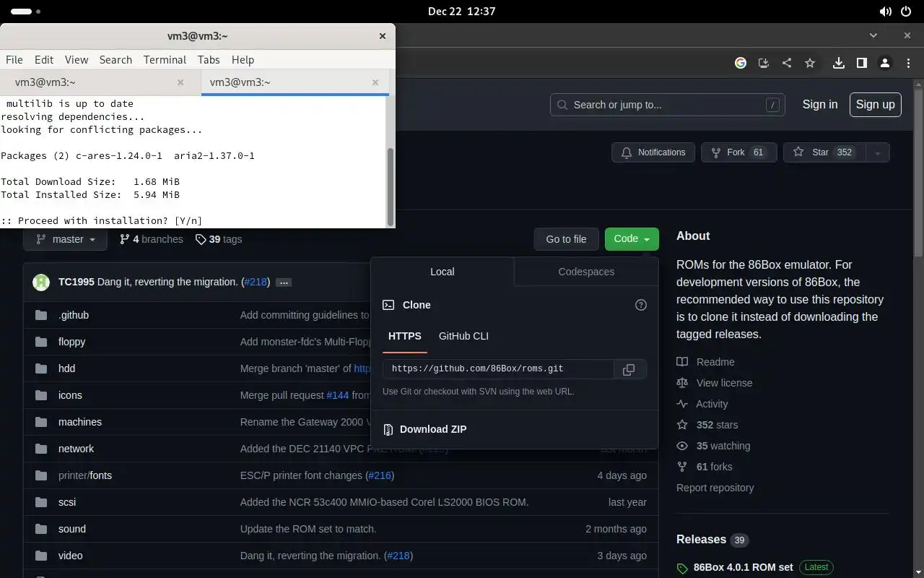The width and height of the screenshot is (924, 578).
Task: Open the View menu in terminal
Action: click(77, 60)
